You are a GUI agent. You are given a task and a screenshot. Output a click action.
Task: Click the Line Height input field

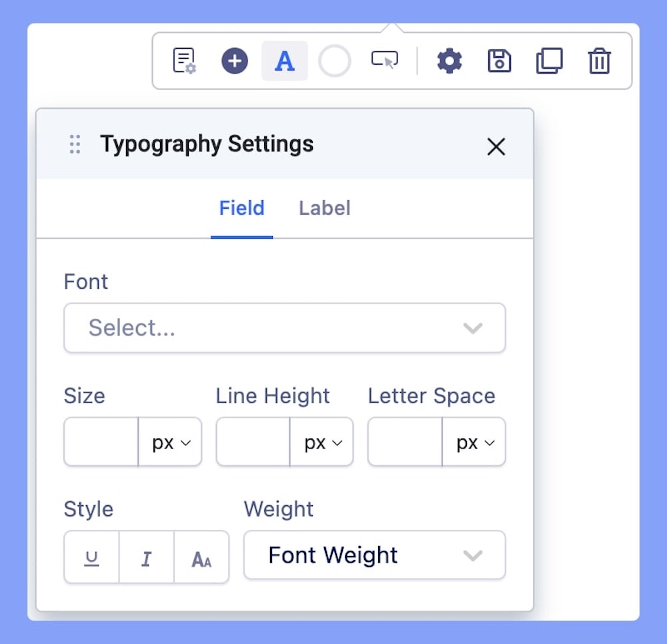(253, 442)
